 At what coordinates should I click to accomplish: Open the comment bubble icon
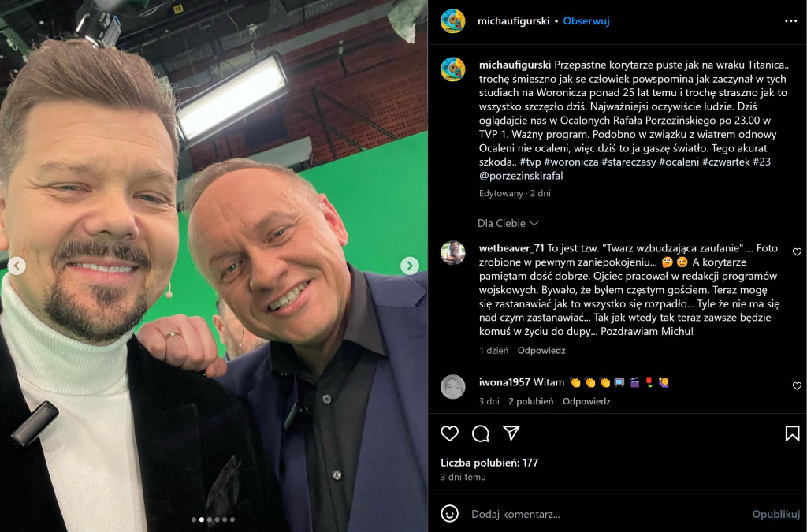[x=480, y=433]
